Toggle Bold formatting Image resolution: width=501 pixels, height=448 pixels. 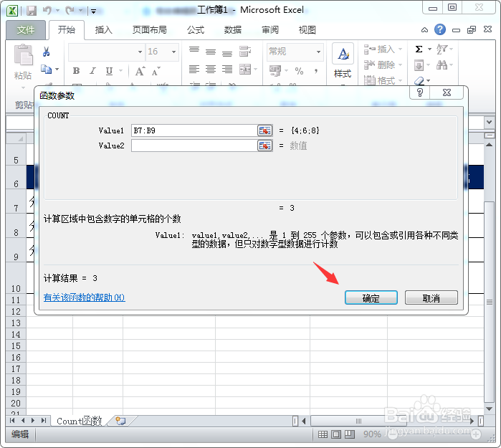tap(76, 71)
